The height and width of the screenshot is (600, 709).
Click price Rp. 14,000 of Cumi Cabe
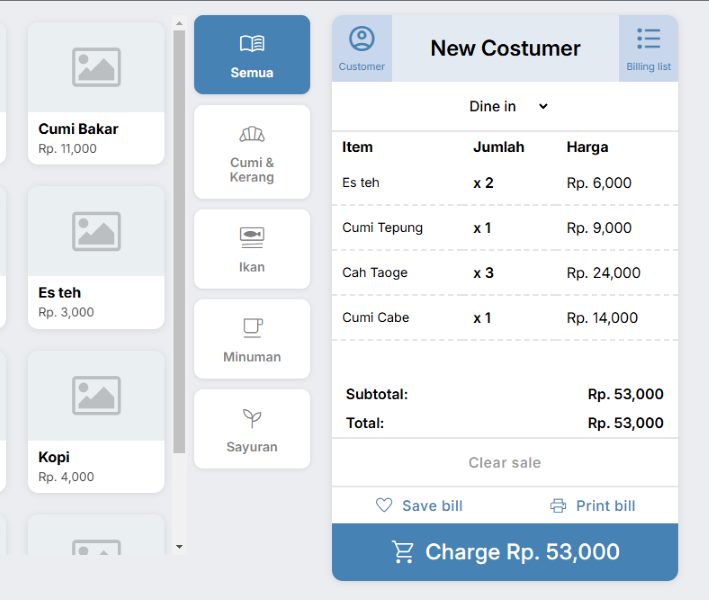(x=602, y=318)
